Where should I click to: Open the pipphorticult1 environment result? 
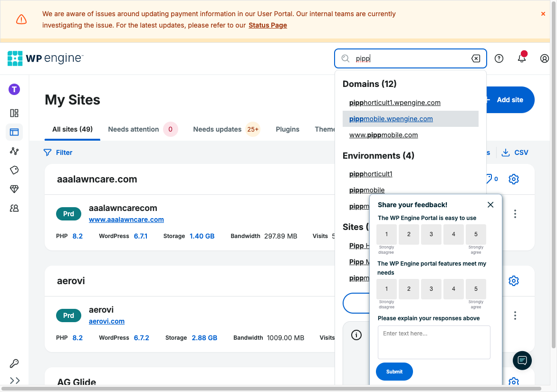tap(371, 174)
